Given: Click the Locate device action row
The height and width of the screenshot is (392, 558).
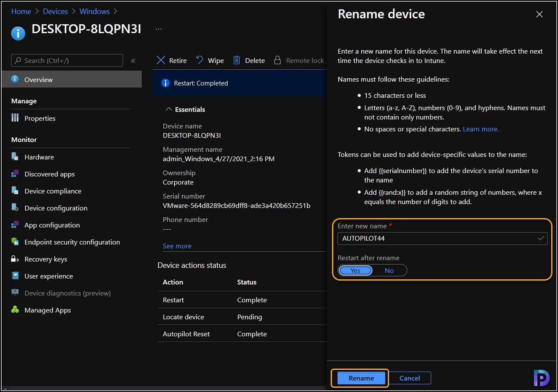Looking at the screenshot, I should (x=242, y=317).
